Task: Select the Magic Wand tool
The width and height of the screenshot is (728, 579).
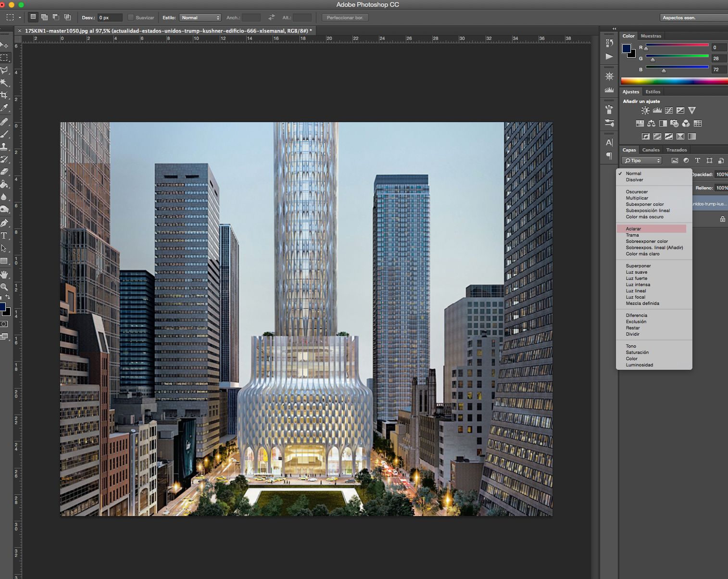Action: click(x=4, y=82)
